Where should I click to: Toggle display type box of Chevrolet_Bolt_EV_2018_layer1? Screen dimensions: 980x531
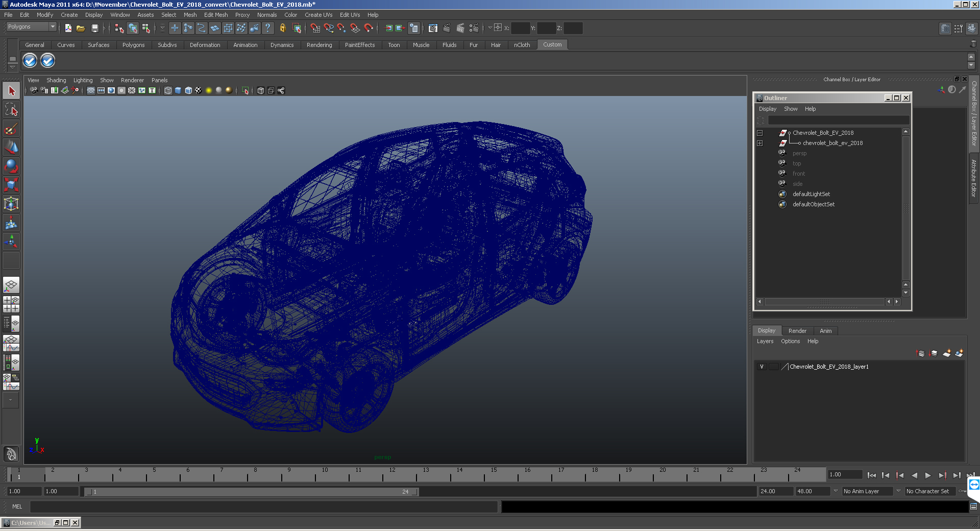click(774, 367)
